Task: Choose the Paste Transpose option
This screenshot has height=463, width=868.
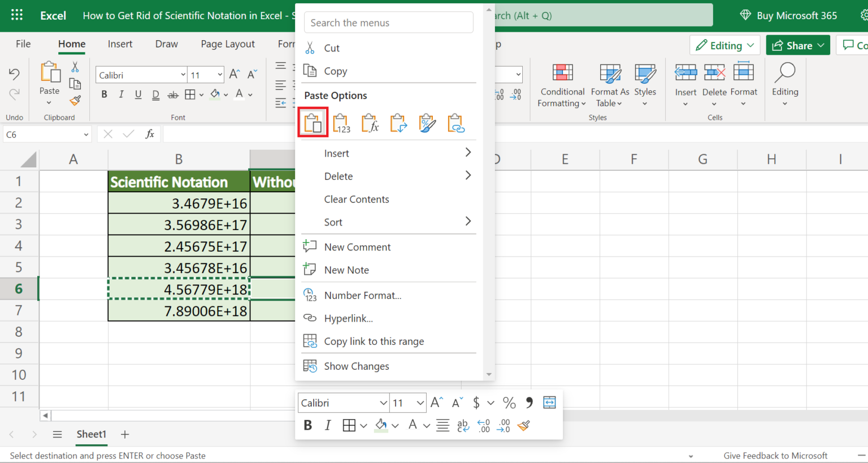Action: (398, 122)
